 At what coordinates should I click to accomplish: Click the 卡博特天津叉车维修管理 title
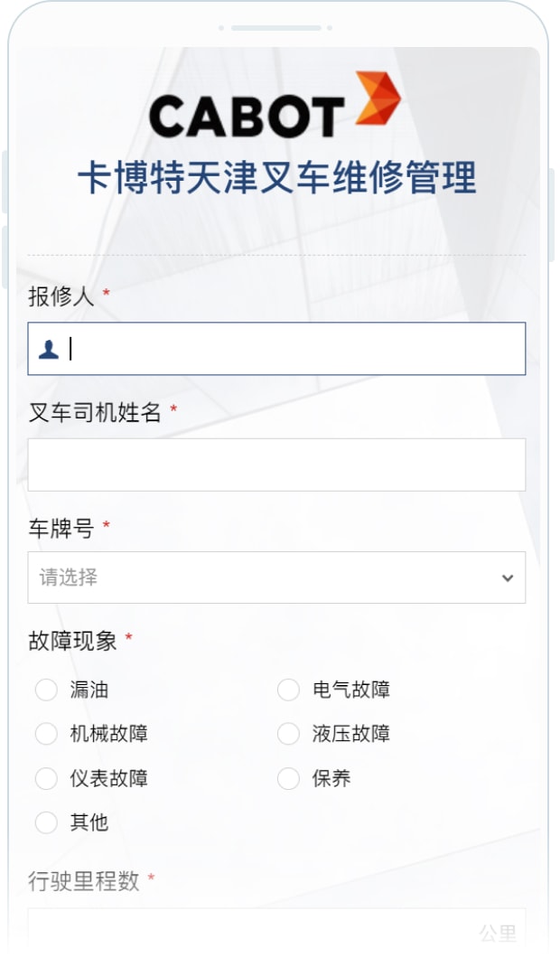[x=276, y=178]
